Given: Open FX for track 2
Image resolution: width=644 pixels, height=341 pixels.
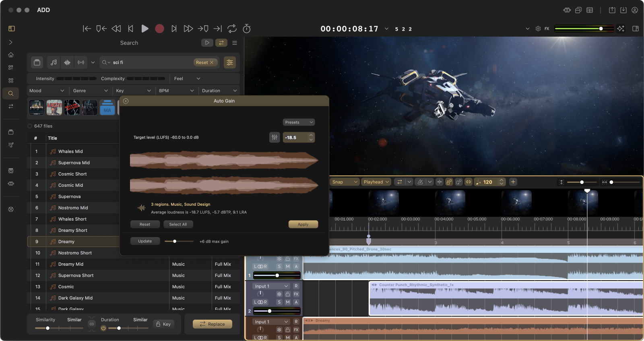Looking at the screenshot, I should pos(296,294).
